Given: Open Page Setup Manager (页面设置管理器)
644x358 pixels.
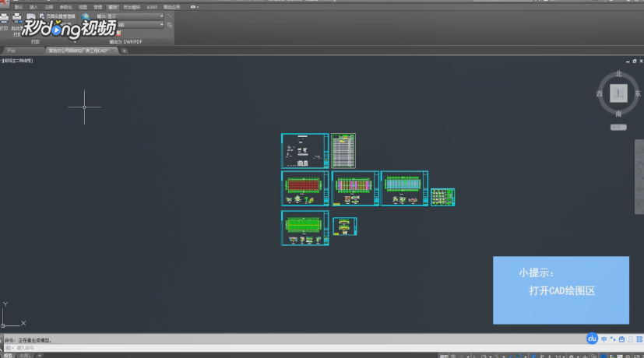Looking at the screenshot, I should 58,16.
